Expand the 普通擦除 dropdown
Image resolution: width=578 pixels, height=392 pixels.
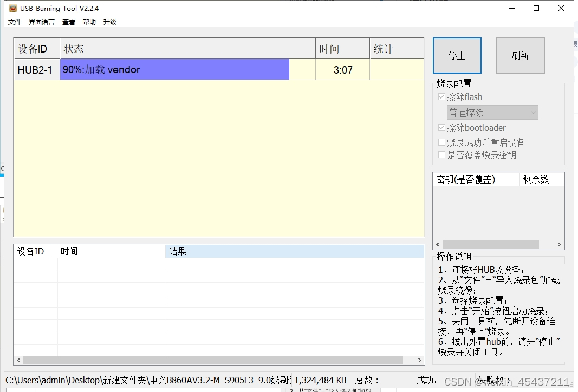click(492, 113)
